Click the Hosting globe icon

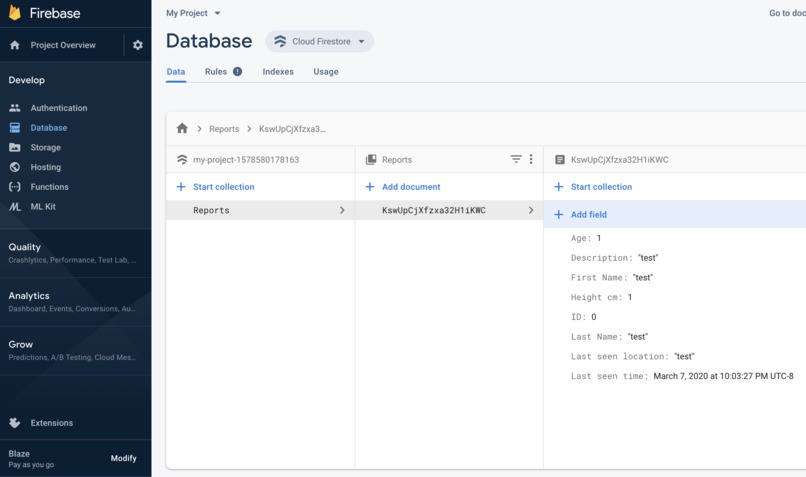coord(15,167)
